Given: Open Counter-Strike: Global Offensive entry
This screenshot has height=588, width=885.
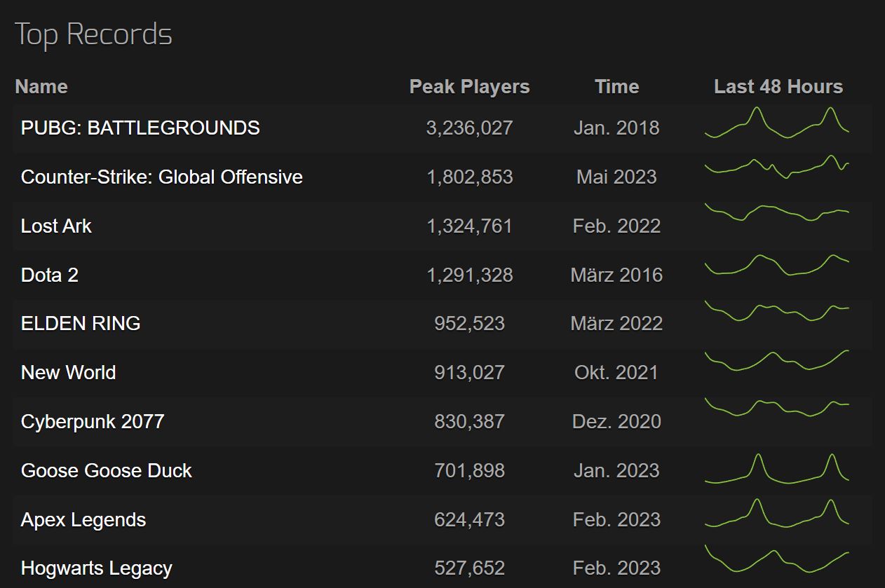Looking at the screenshot, I should click(x=162, y=177).
